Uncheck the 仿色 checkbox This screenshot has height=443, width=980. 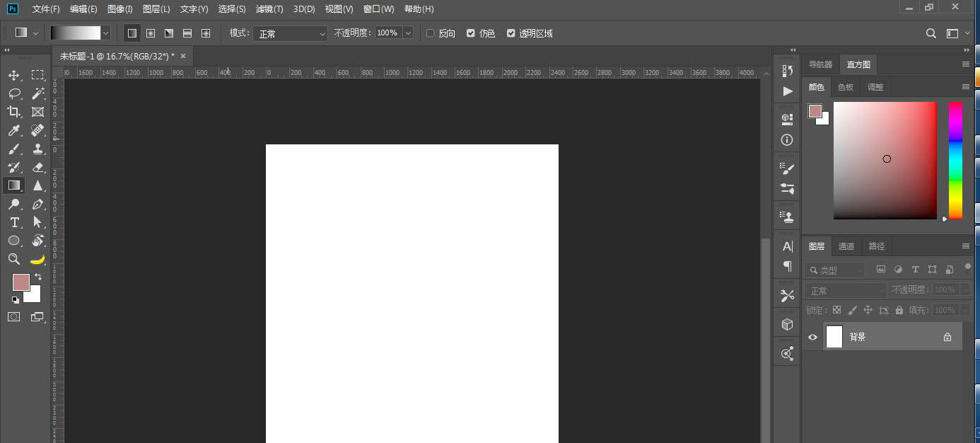pos(471,33)
